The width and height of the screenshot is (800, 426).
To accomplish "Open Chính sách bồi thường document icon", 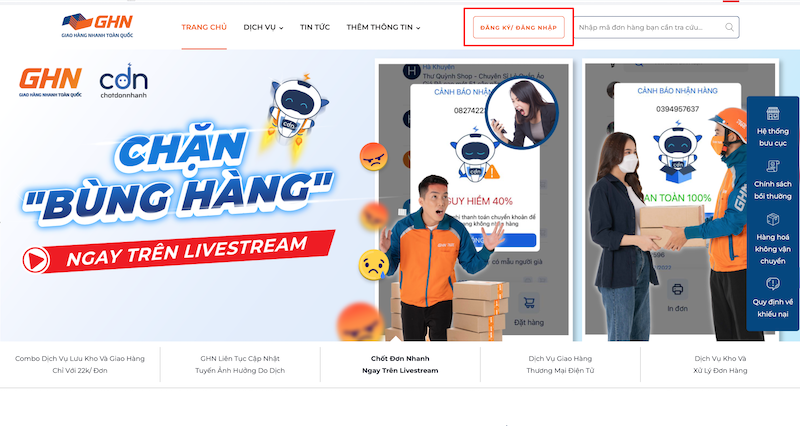I will 772,166.
